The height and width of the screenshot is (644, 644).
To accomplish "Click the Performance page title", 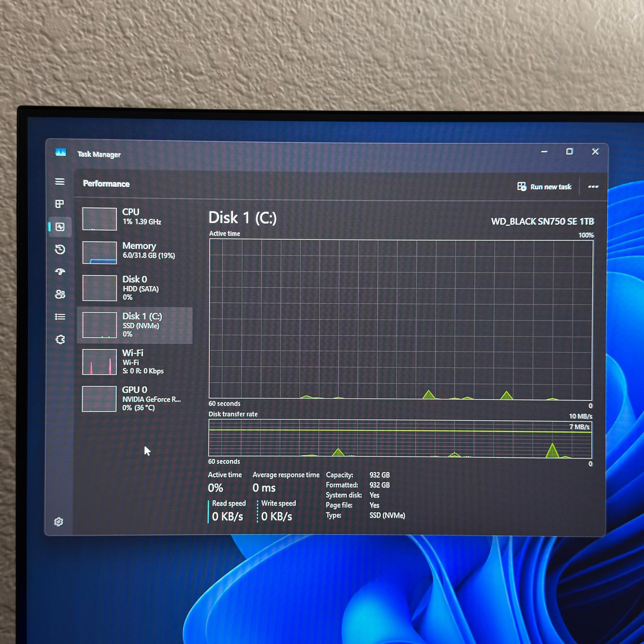I will pyautogui.click(x=106, y=184).
